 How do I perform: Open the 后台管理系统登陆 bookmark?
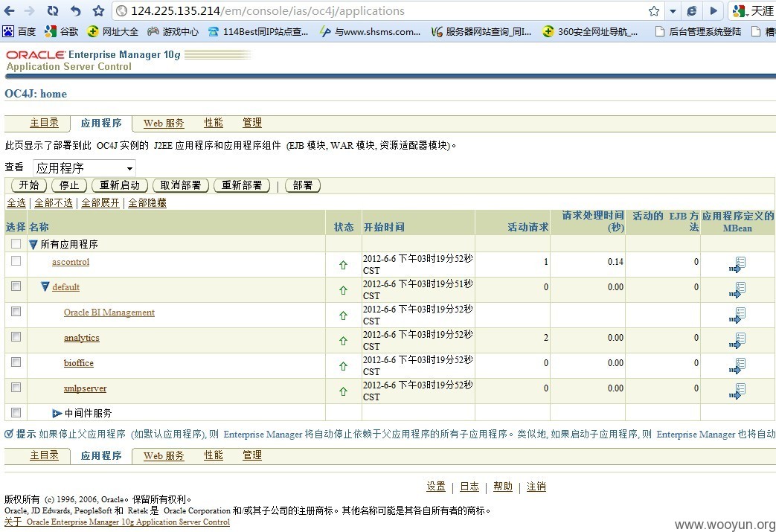pos(698,32)
